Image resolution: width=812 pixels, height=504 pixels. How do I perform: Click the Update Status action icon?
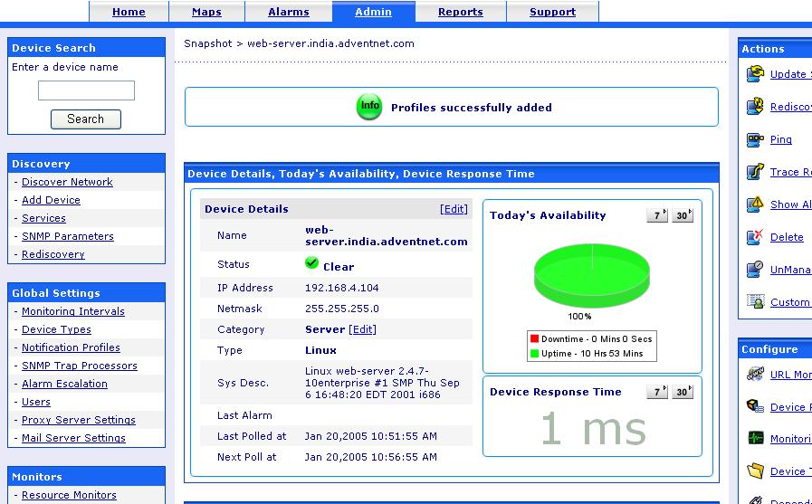tap(755, 73)
